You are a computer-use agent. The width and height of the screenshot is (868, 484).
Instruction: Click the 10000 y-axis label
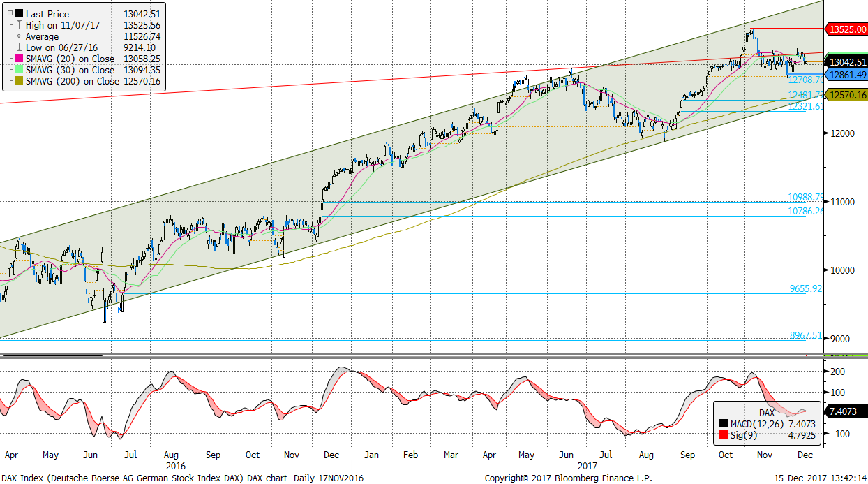[842, 270]
